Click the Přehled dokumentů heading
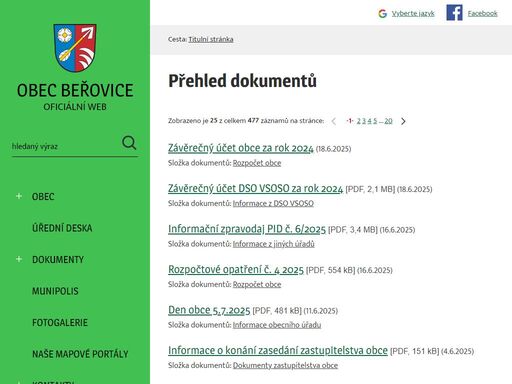 click(x=242, y=81)
